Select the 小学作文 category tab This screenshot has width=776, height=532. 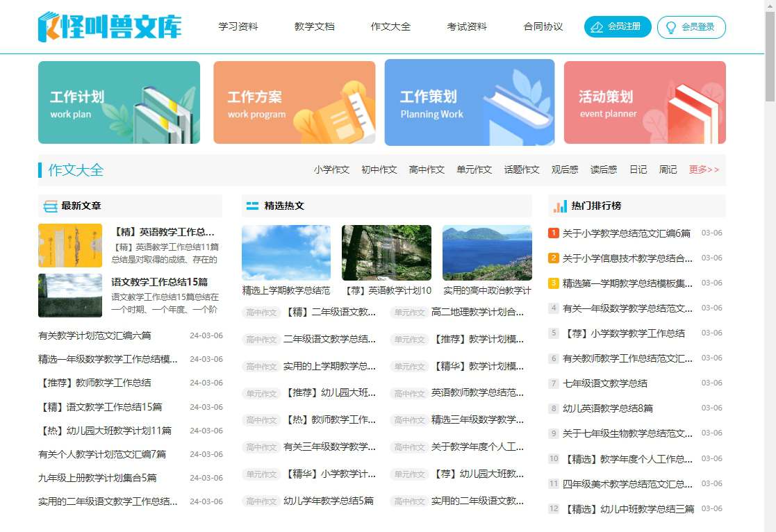331,169
